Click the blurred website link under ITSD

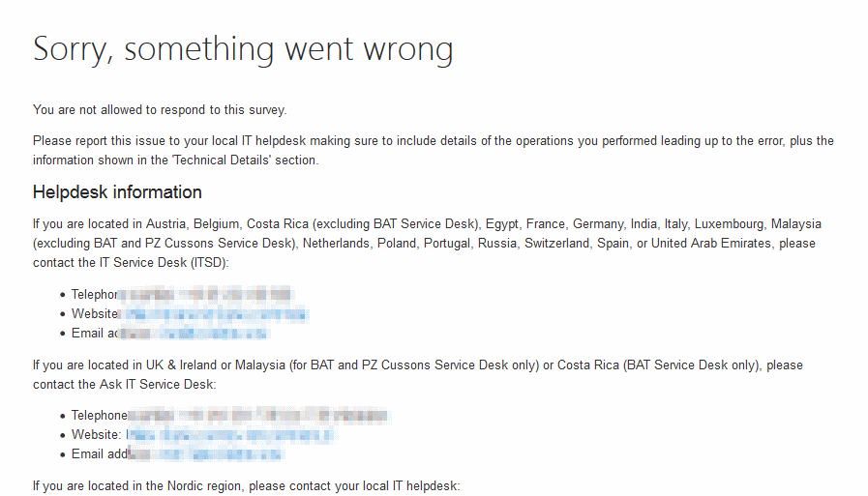click(213, 313)
